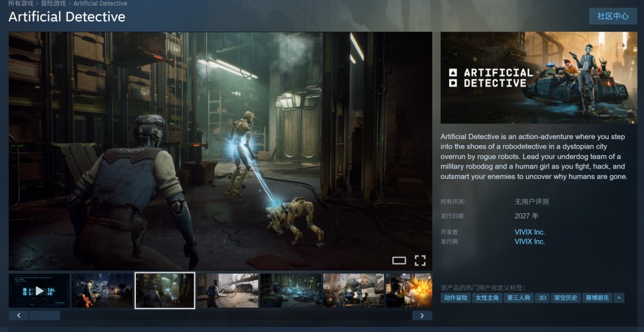This screenshot has height=332, width=644.
Task: Go to 所有游戏 breadcrumb
Action: click(x=21, y=4)
